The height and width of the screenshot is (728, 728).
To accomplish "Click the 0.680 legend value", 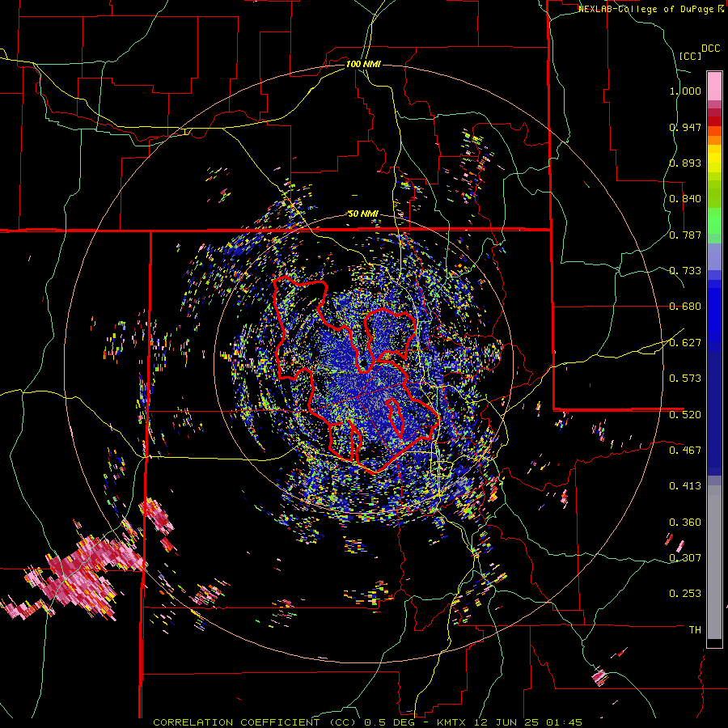I will pyautogui.click(x=685, y=307).
